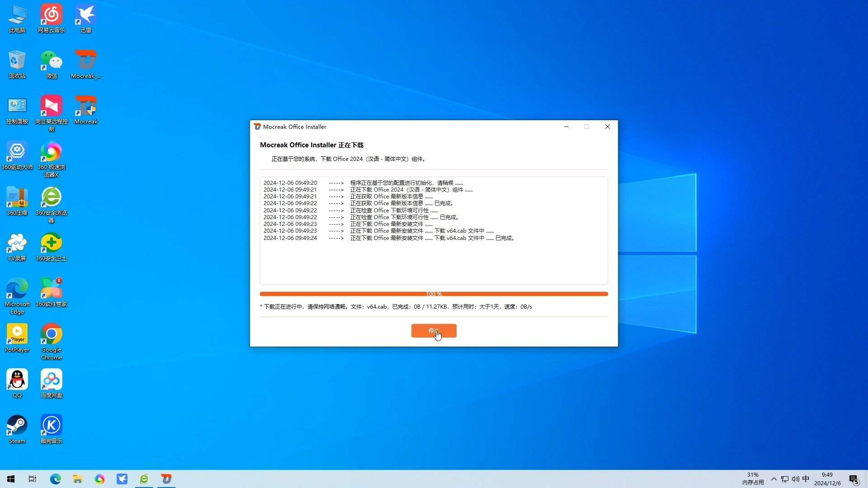Close the Mocreak Office Installer window
Image resolution: width=868 pixels, height=488 pixels.
pyautogui.click(x=608, y=127)
